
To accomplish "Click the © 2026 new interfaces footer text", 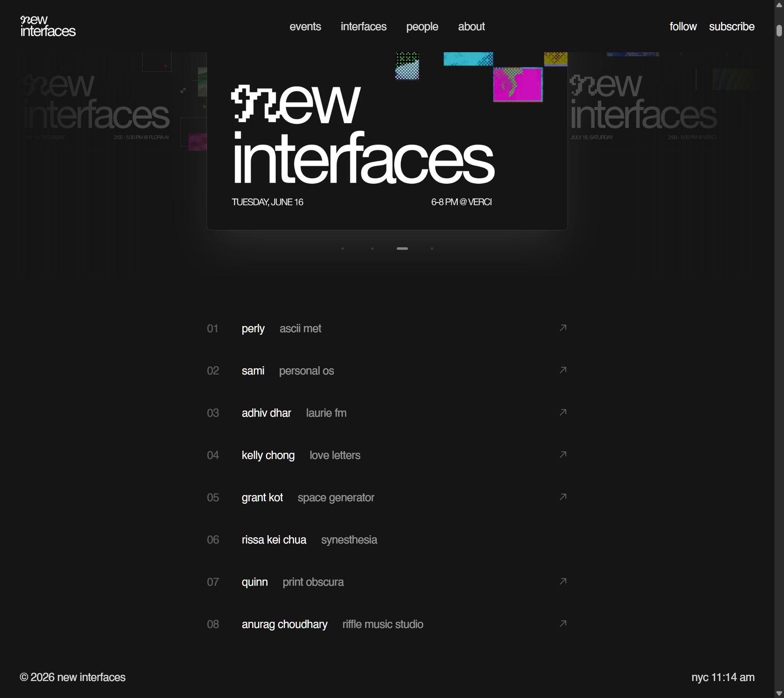I will coord(72,677).
